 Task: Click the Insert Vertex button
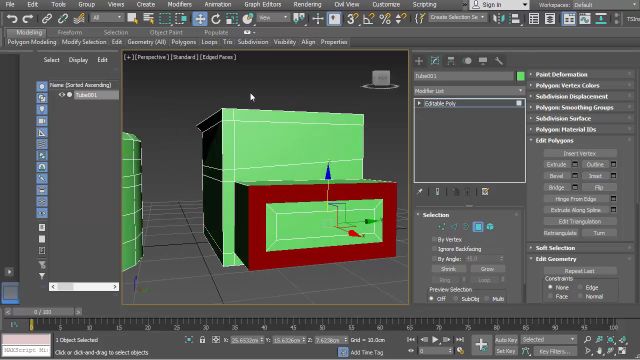580,153
